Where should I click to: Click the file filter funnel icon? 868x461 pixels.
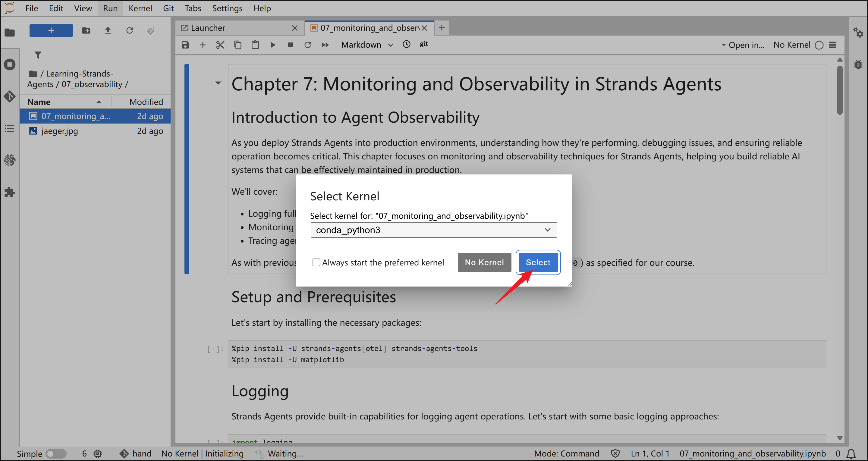pyautogui.click(x=38, y=55)
